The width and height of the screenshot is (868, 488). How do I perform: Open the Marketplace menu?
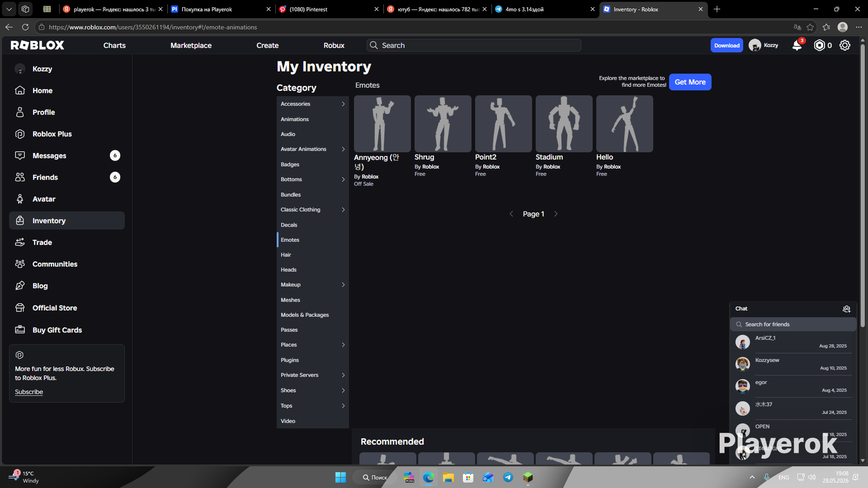pos(191,45)
